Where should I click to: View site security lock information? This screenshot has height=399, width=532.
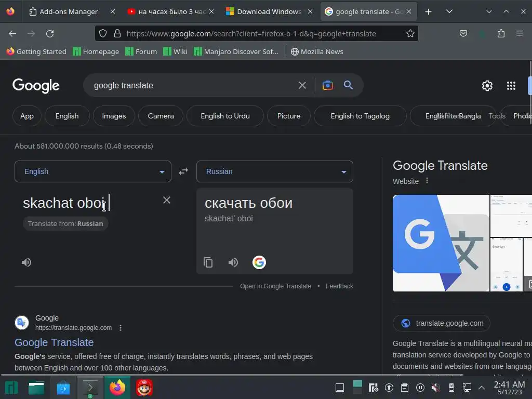tap(117, 33)
